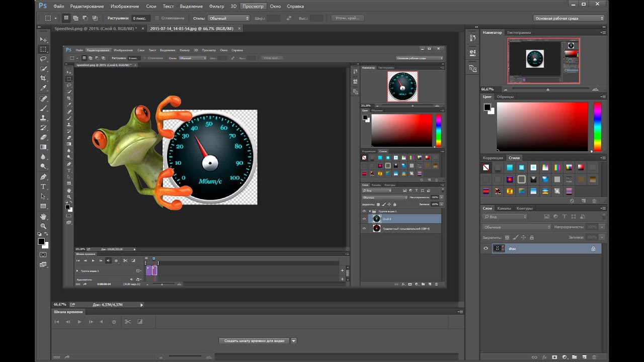Image resolution: width=644 pixels, height=362 pixels.
Task: Select the Zoom tool
Action: (43, 226)
